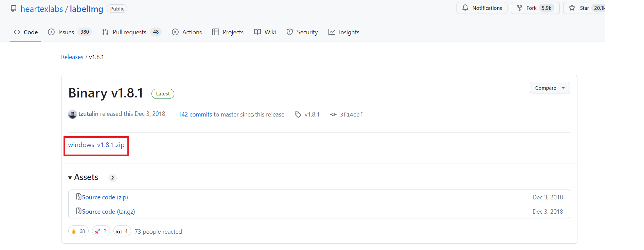Open the Compare dropdown

point(550,88)
